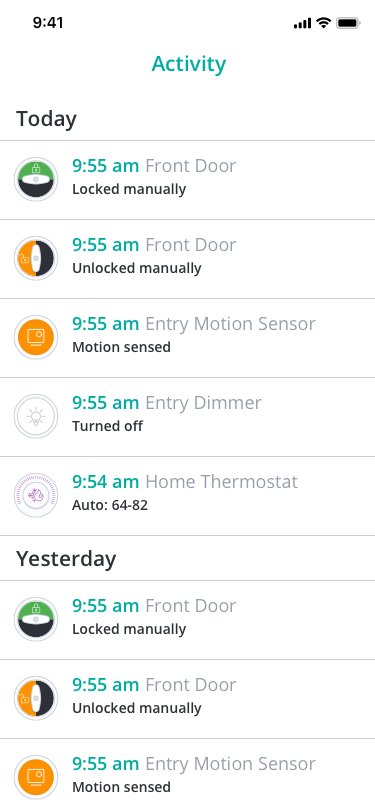Tap yesterday's orange unlocked Front Door icon

36,698
